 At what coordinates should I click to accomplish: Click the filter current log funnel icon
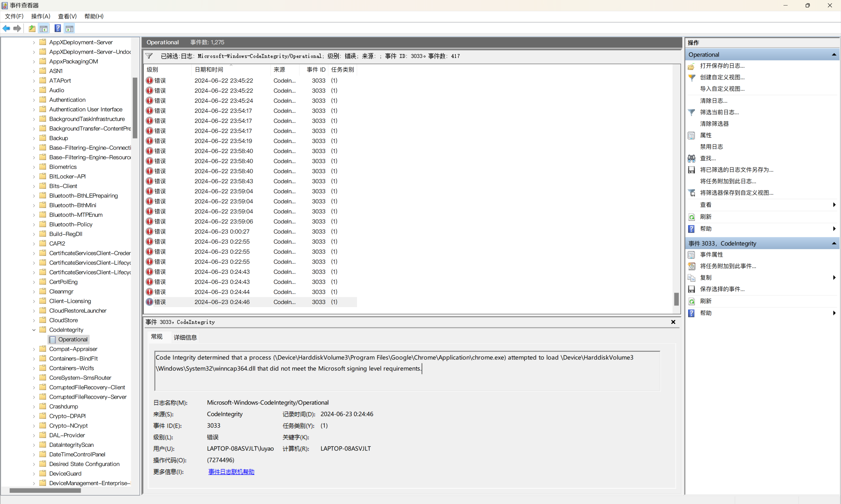click(x=691, y=112)
